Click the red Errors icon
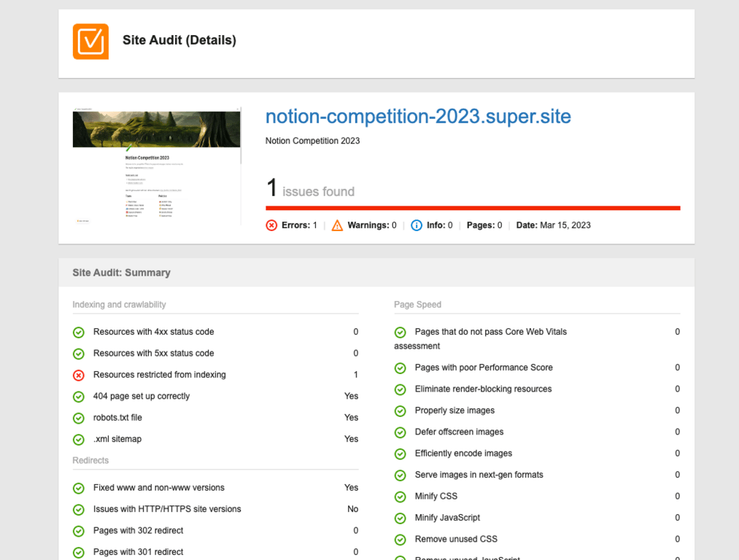This screenshot has height=560, width=739. [271, 225]
